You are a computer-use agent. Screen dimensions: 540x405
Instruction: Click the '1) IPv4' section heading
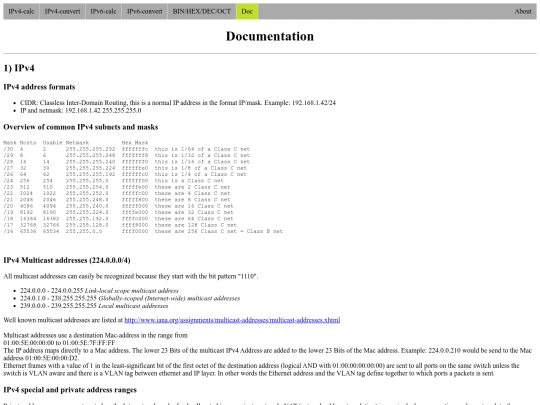[19, 68]
